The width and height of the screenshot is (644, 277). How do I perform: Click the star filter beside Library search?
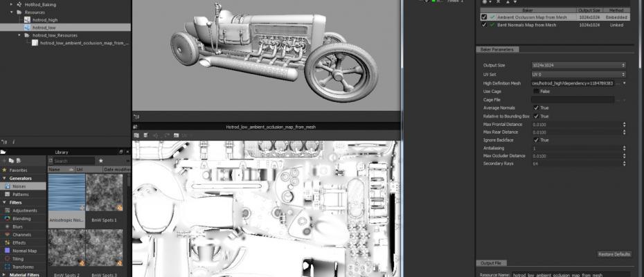coord(100,161)
